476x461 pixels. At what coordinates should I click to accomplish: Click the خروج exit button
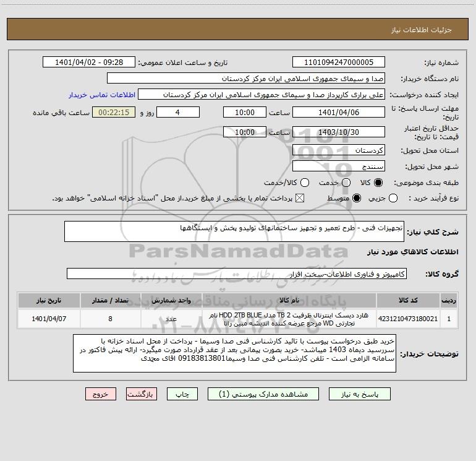click(101, 394)
